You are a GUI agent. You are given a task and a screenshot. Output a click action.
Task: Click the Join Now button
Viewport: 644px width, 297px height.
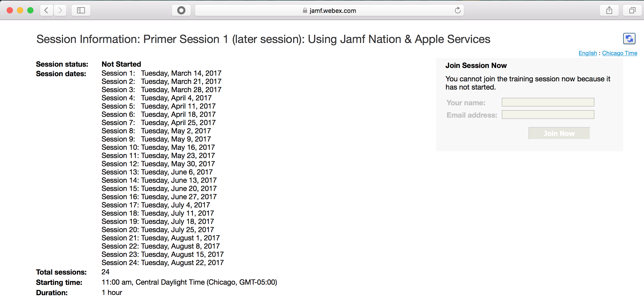coord(559,133)
